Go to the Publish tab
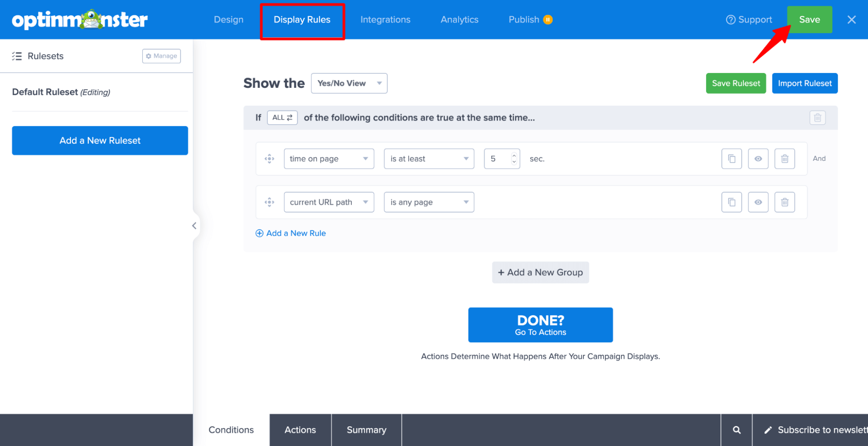 pos(524,20)
